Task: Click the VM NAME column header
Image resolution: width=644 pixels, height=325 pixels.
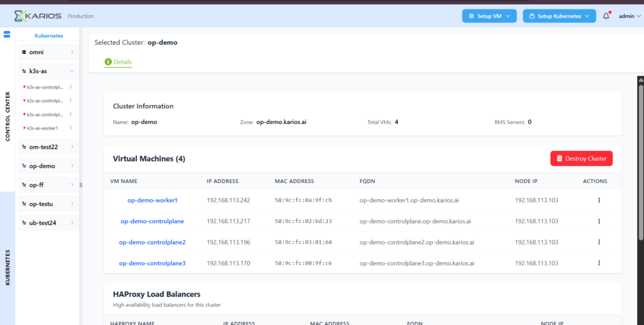Action: click(124, 181)
